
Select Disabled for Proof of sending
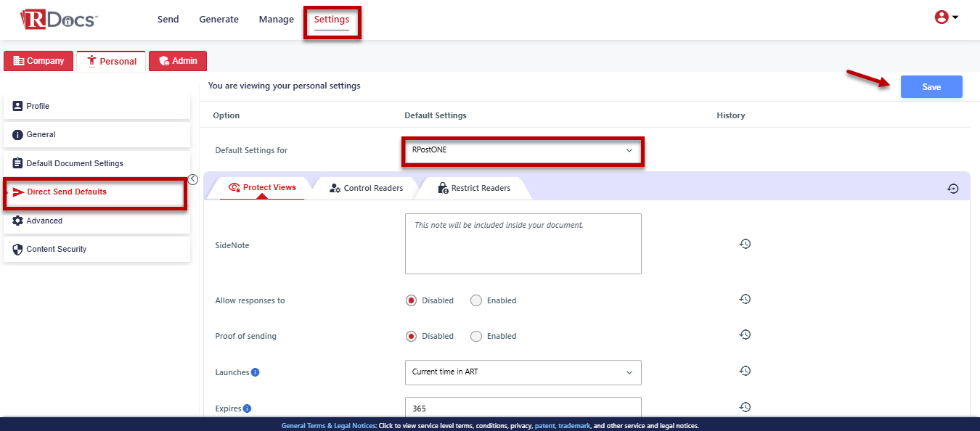412,336
